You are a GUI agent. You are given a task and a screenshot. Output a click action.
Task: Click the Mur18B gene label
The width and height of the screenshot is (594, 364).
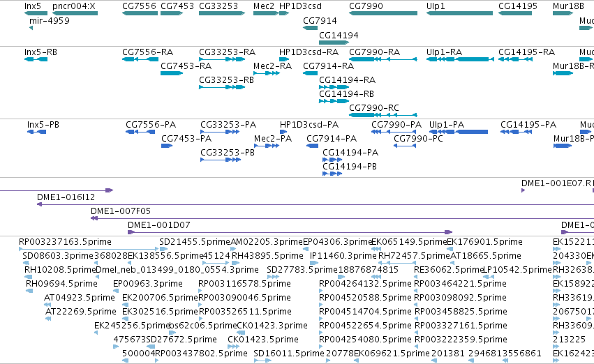(568, 6)
